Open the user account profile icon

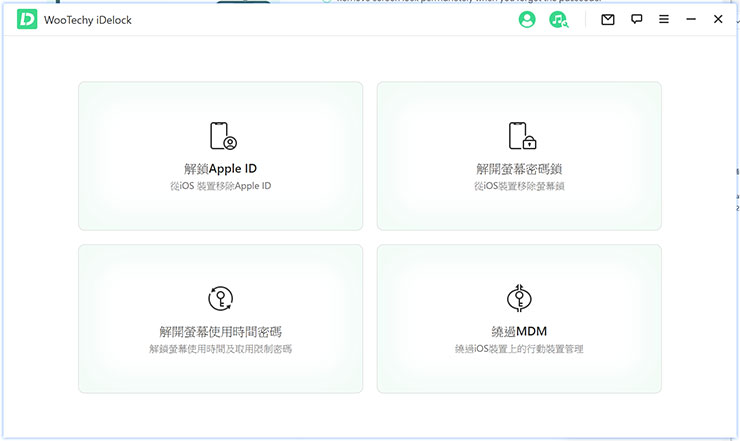pos(527,19)
